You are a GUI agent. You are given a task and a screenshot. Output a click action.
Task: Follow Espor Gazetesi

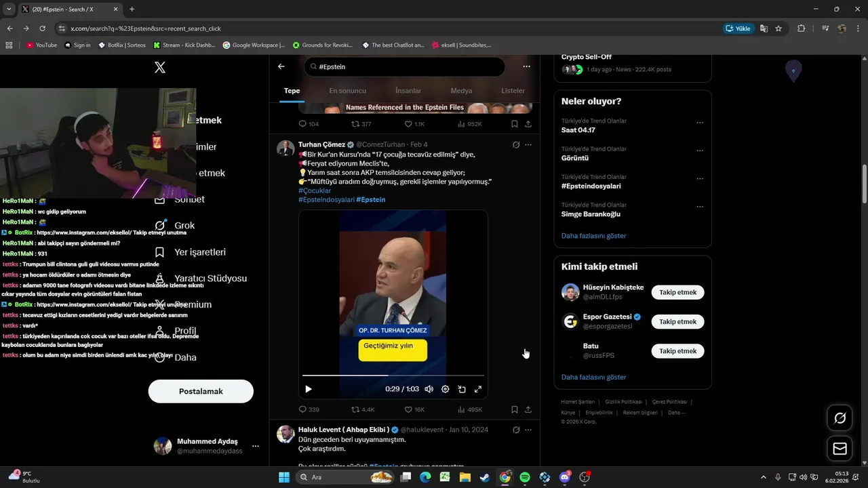pos(678,321)
